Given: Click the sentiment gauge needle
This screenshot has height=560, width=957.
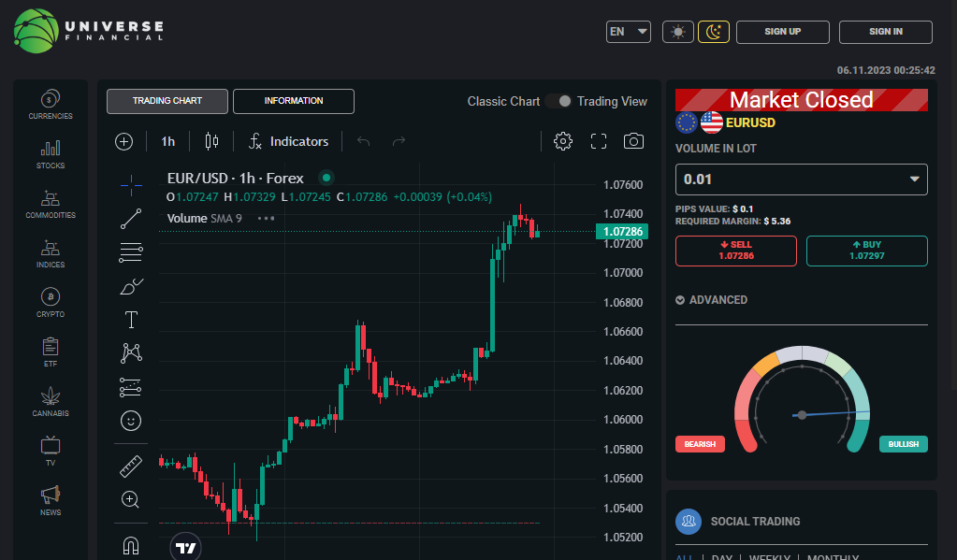Looking at the screenshot, I should pos(832,413).
